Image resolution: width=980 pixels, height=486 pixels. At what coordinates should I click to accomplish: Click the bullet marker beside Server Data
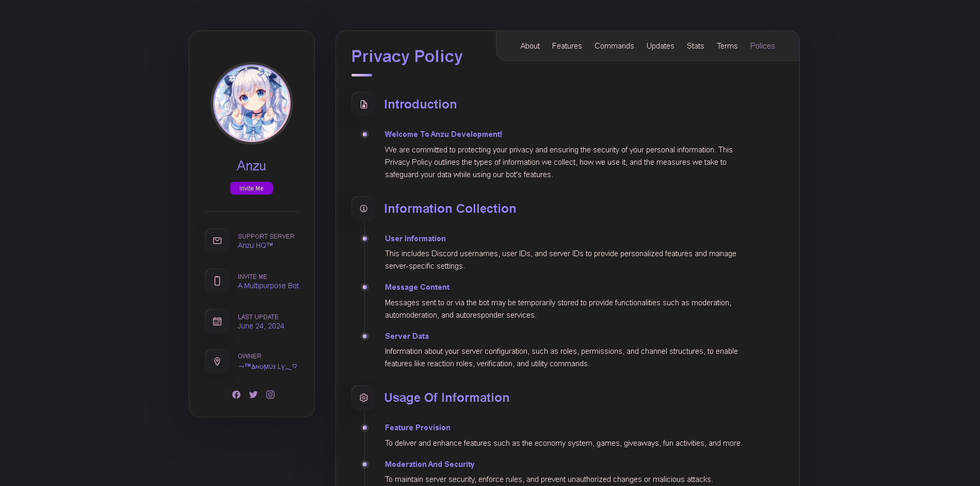(365, 336)
